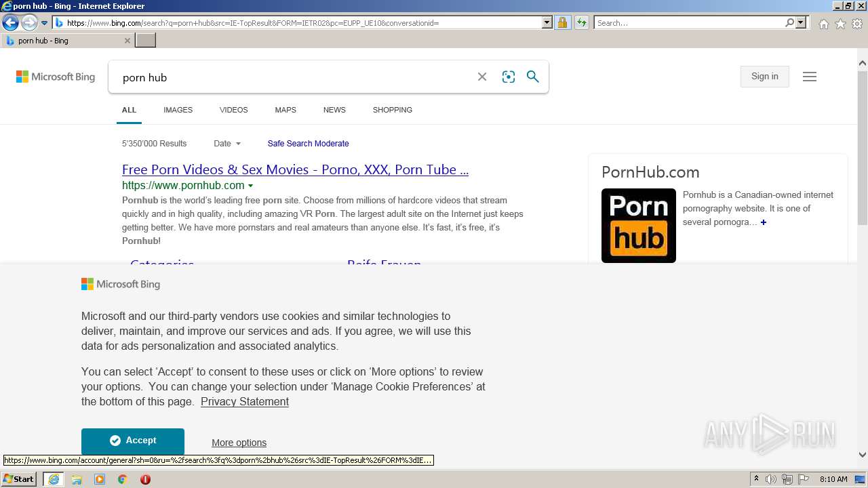This screenshot has width=868, height=488.
Task: Select the 'porn hub - Bing' tab
Action: click(66, 41)
